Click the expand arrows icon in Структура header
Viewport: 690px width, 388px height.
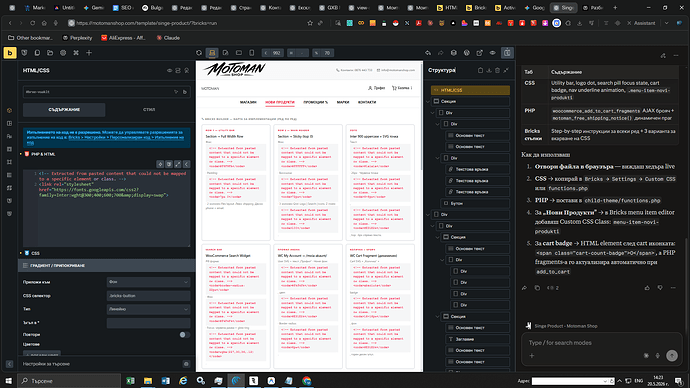point(506,70)
